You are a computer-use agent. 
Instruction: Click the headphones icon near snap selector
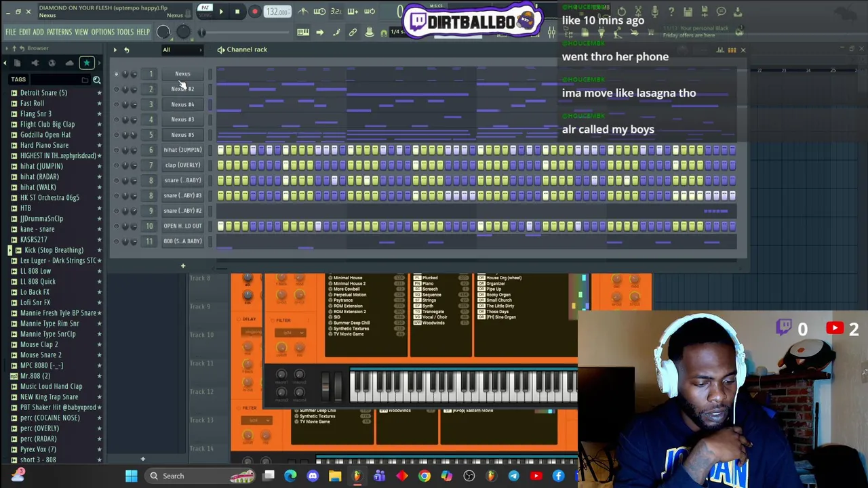(384, 33)
